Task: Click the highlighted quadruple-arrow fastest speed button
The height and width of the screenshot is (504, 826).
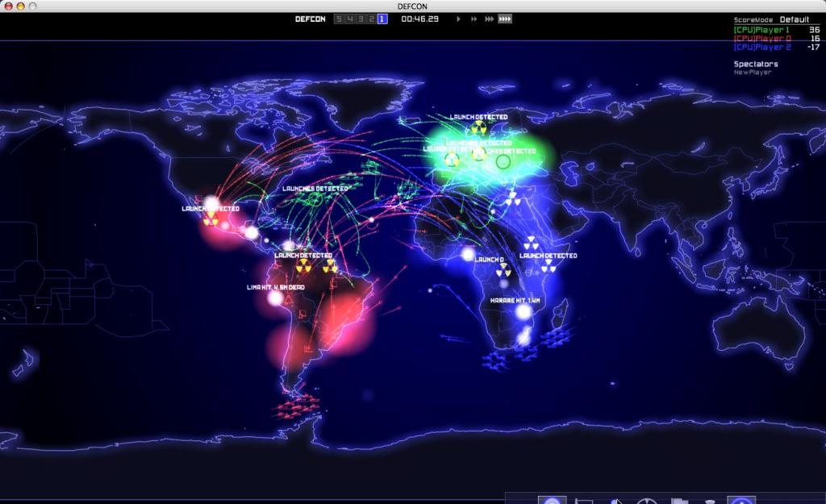Action: click(505, 19)
